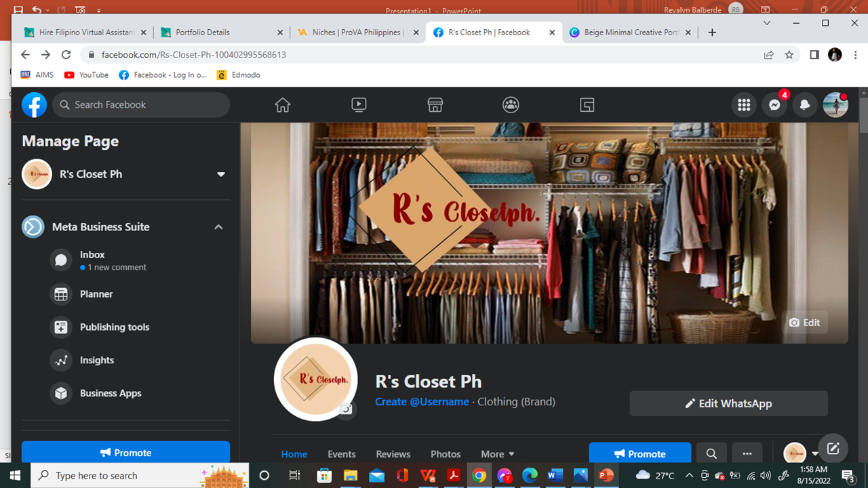Open the YouTube bookmark

pyautogui.click(x=86, y=75)
